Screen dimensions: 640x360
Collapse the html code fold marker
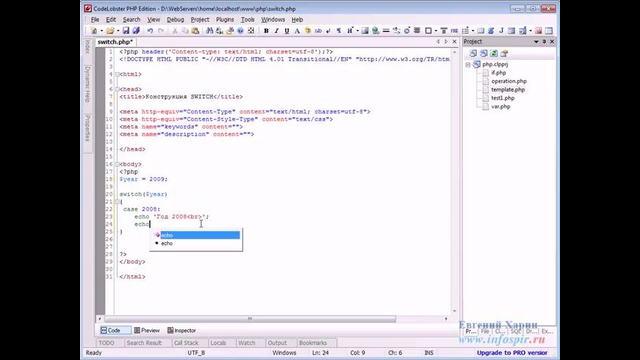point(117,74)
